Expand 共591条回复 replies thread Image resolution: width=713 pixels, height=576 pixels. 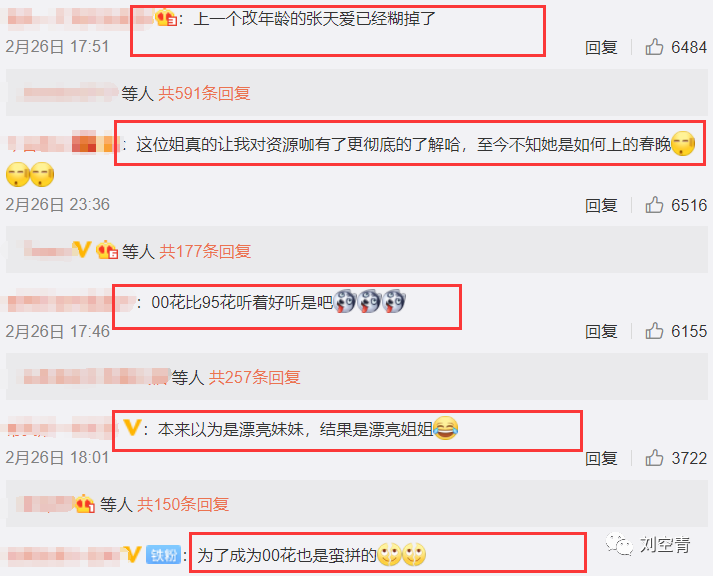click(x=204, y=93)
